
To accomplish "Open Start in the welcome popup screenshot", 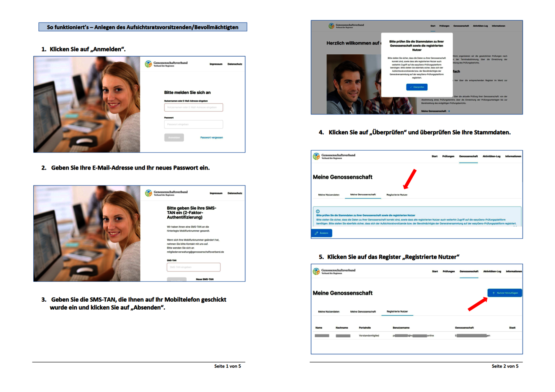I will pos(433,26).
